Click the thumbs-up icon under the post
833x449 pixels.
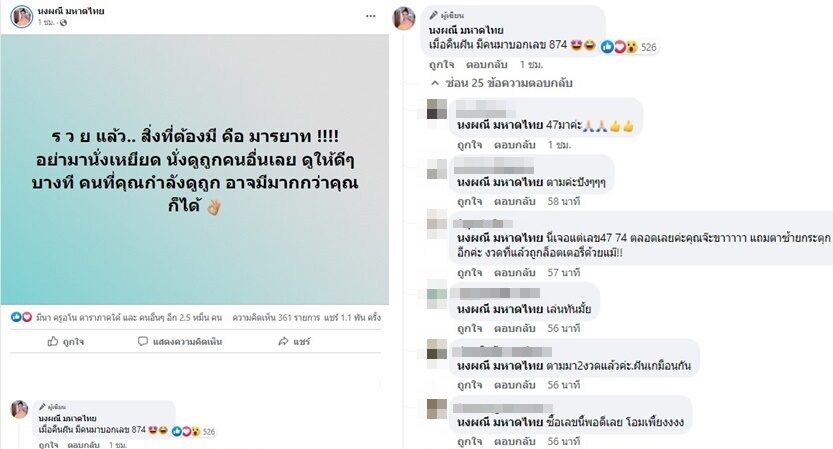click(53, 341)
